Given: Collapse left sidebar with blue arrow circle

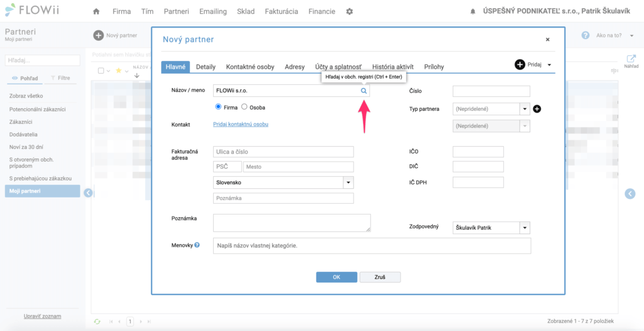Looking at the screenshot, I should pyautogui.click(x=88, y=193).
